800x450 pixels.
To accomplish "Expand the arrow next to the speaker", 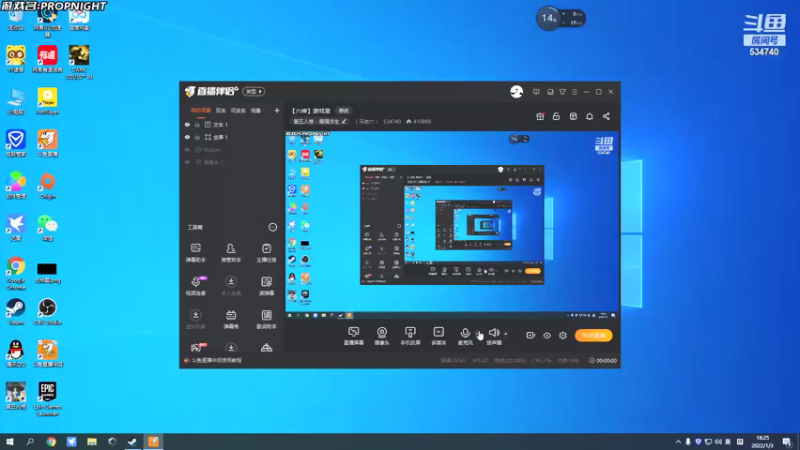I will click(x=506, y=334).
